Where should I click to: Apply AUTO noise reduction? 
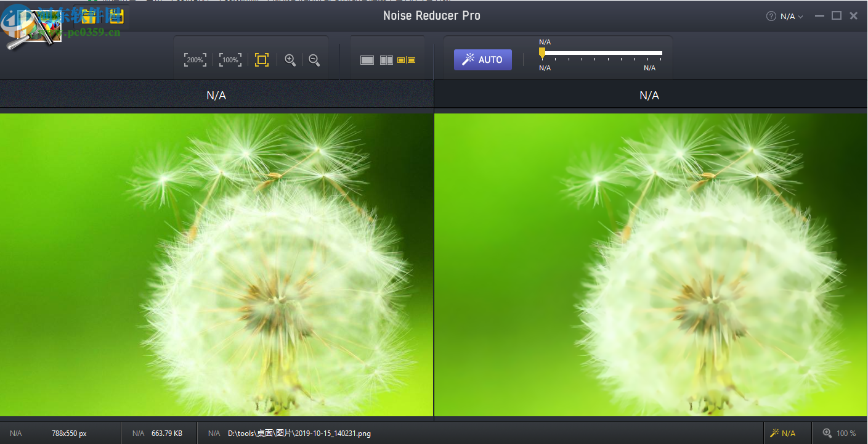483,60
